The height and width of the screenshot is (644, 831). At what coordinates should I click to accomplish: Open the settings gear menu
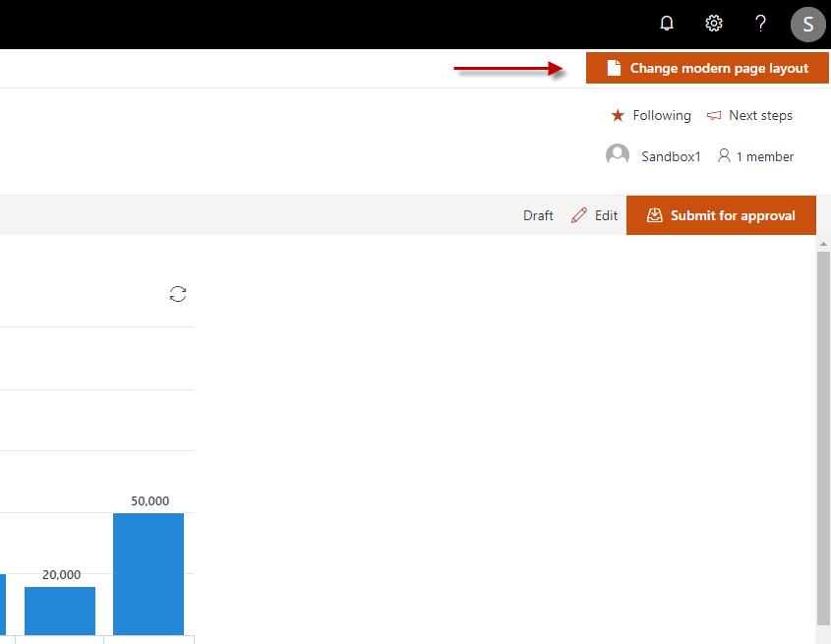point(713,23)
